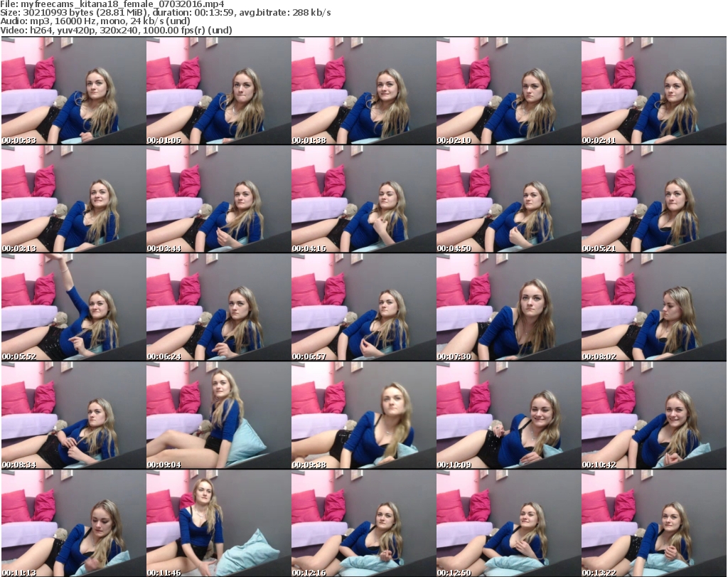The width and height of the screenshot is (728, 577).
Task: Select the thumbnail stamped 00:02:41
Action: 653,90
